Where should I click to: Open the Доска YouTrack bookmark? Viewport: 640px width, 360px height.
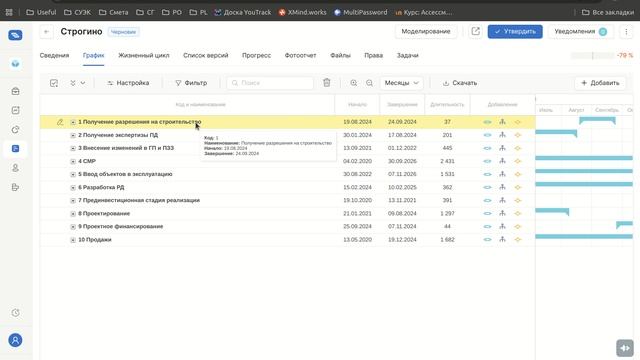tap(242, 12)
